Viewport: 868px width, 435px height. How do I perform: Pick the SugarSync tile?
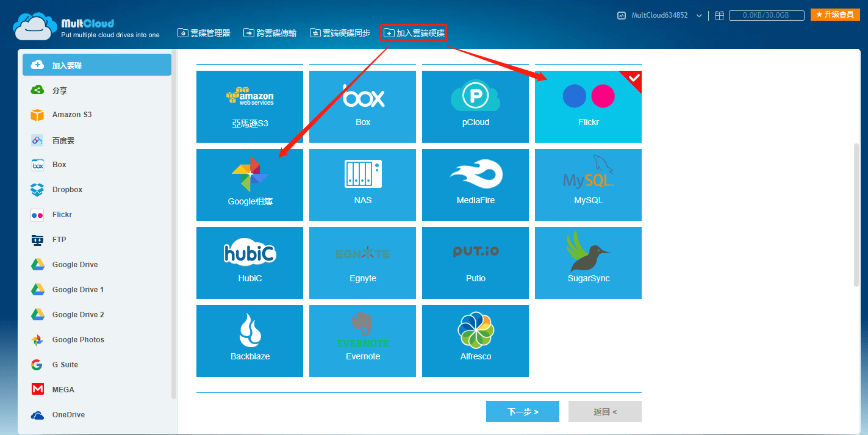point(588,263)
